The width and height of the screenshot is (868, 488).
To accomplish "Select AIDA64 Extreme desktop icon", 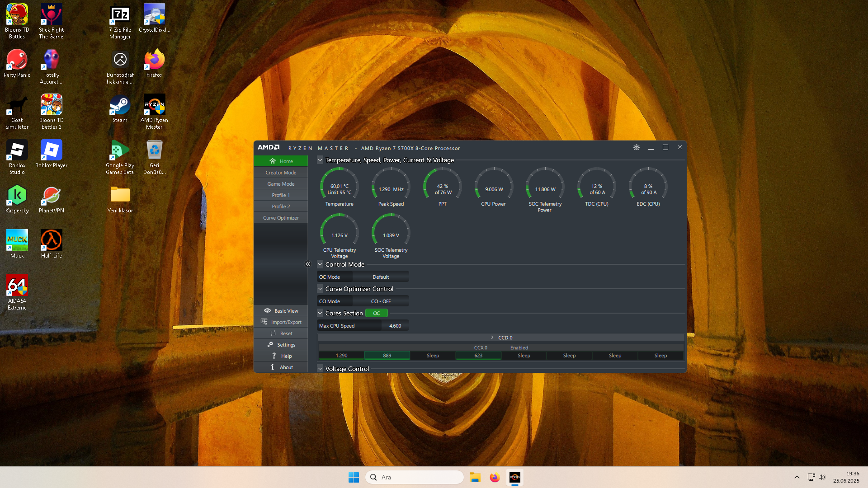I will (17, 292).
